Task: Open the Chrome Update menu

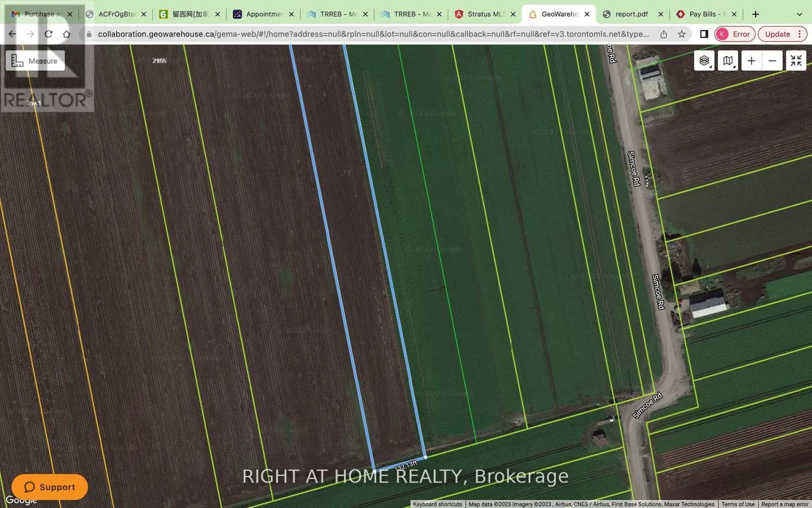Action: (x=782, y=34)
